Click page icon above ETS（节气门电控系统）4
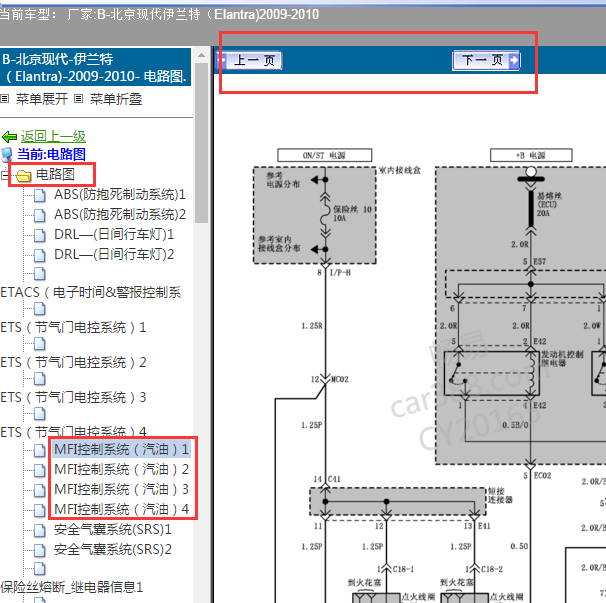 click(x=39, y=414)
